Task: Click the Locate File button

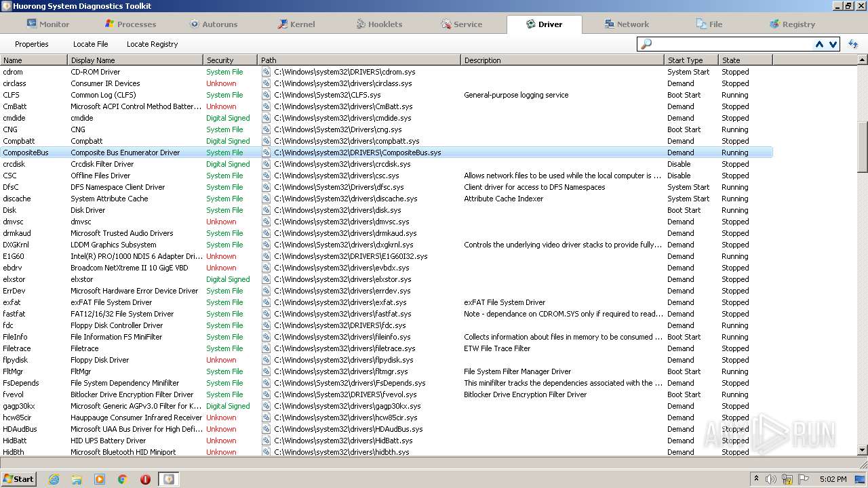Action: click(x=90, y=44)
